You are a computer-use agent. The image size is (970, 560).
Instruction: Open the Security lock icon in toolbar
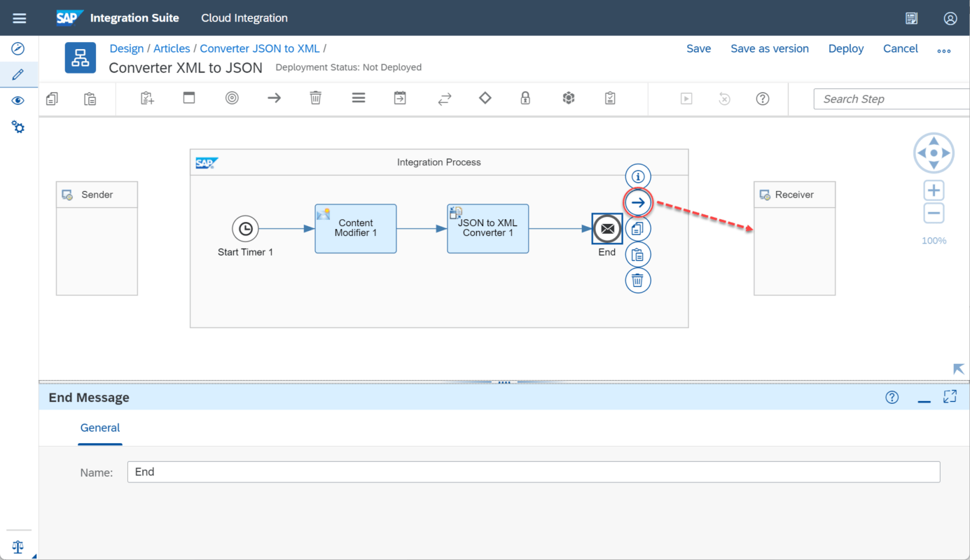tap(525, 98)
